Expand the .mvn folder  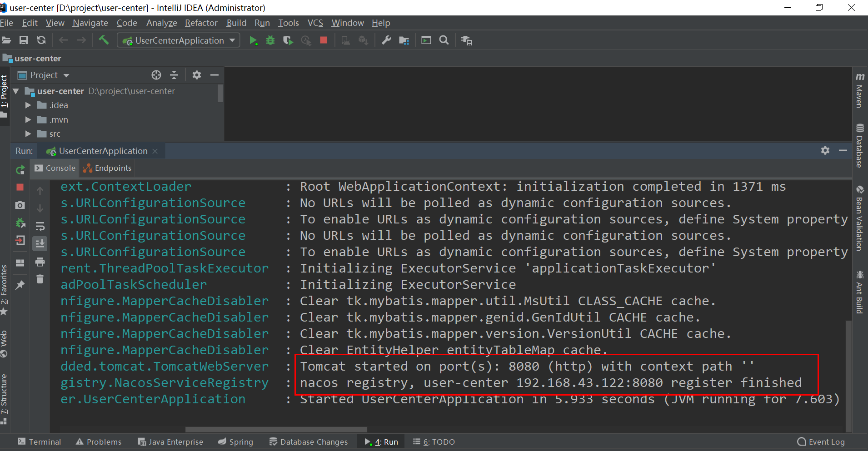[x=28, y=119]
